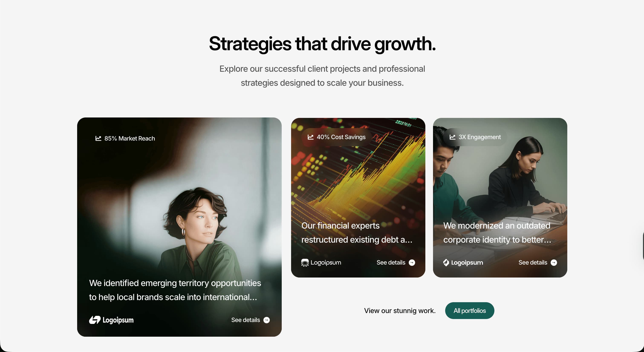Click the chart icon beside 40% Cost Savings
Screen dimensions: 644x352
310,137
